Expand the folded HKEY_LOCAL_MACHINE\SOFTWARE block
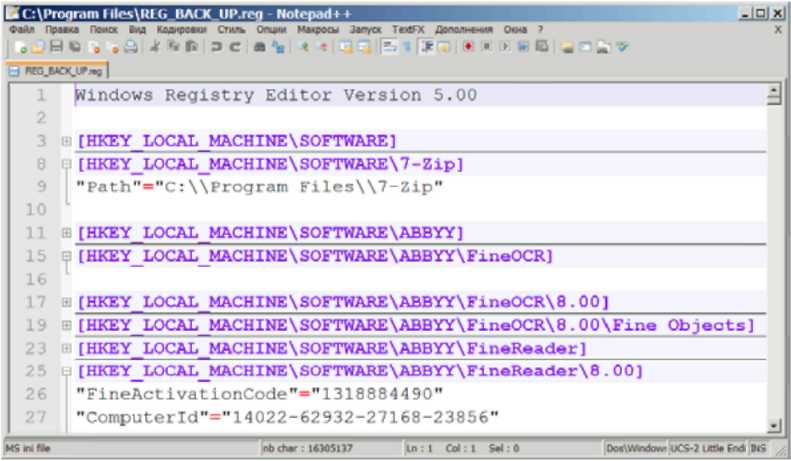 pyautogui.click(x=66, y=141)
